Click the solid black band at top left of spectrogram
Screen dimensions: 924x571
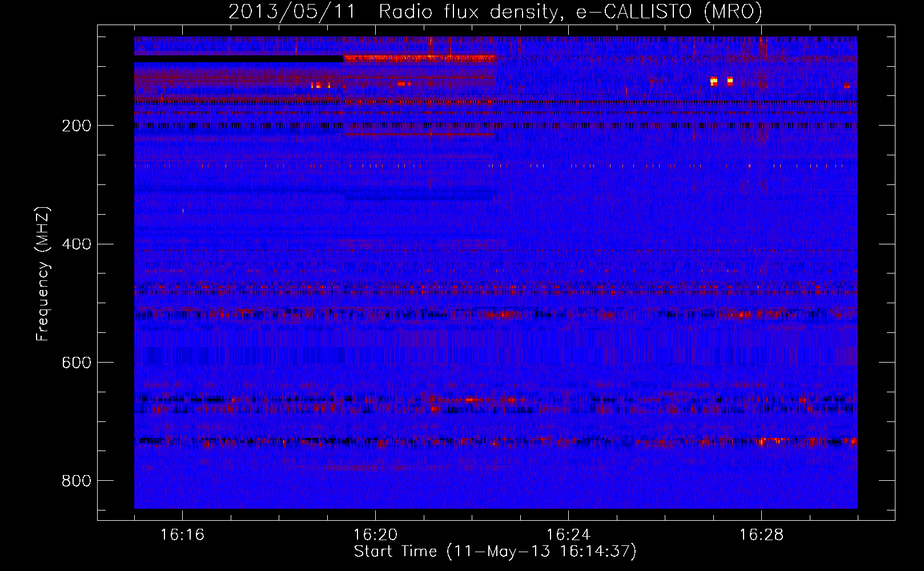pyautogui.click(x=239, y=59)
